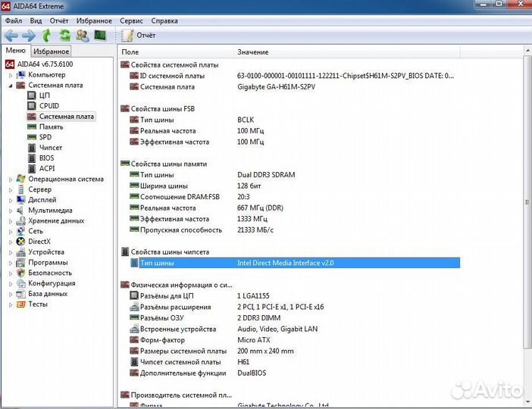Select highlighted Intel Direct Media Interface v2.0
This screenshot has height=409, width=532.
pyautogui.click(x=295, y=263)
